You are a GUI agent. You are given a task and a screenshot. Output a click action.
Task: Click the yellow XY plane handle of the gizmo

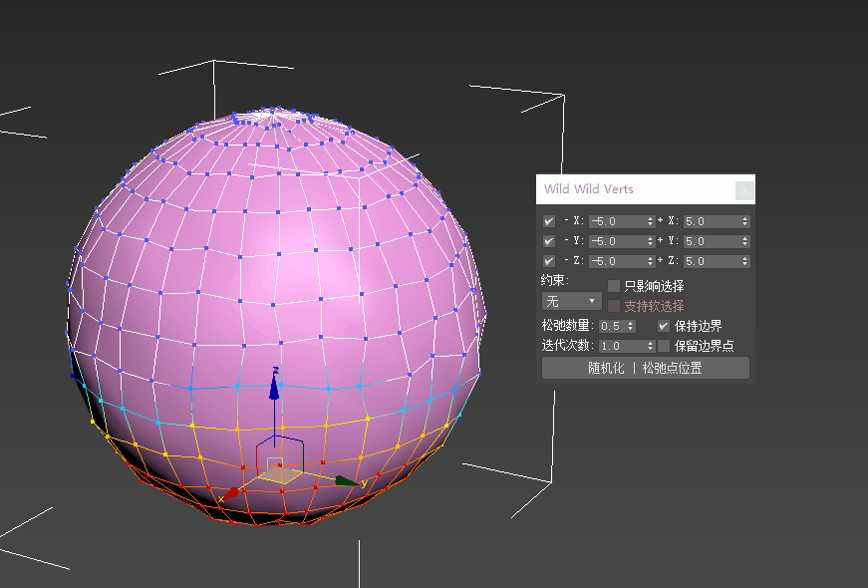[279, 475]
